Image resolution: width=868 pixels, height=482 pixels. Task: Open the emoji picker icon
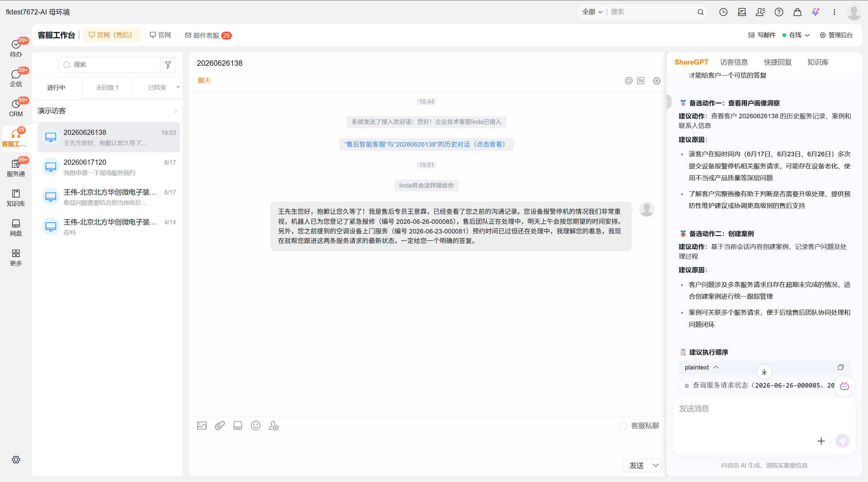click(255, 426)
